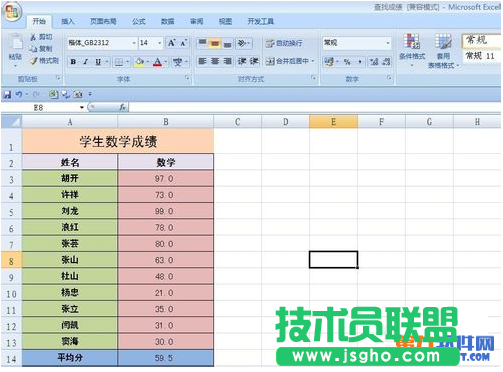Switch to the 页面布局 tab

(103, 22)
